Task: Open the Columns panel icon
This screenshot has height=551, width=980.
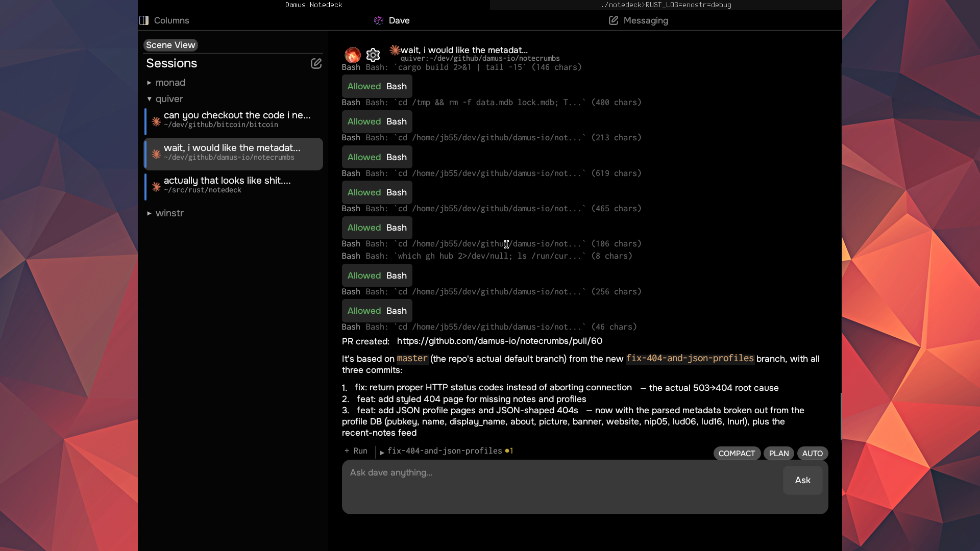Action: (x=144, y=20)
